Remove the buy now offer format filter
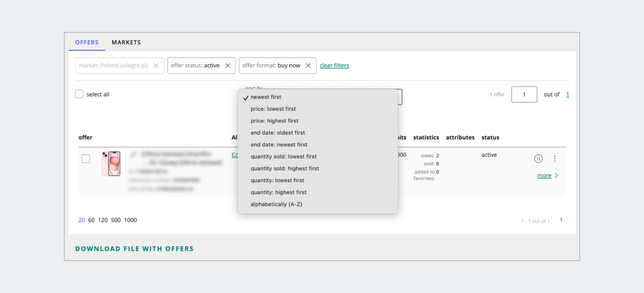 pyautogui.click(x=309, y=65)
